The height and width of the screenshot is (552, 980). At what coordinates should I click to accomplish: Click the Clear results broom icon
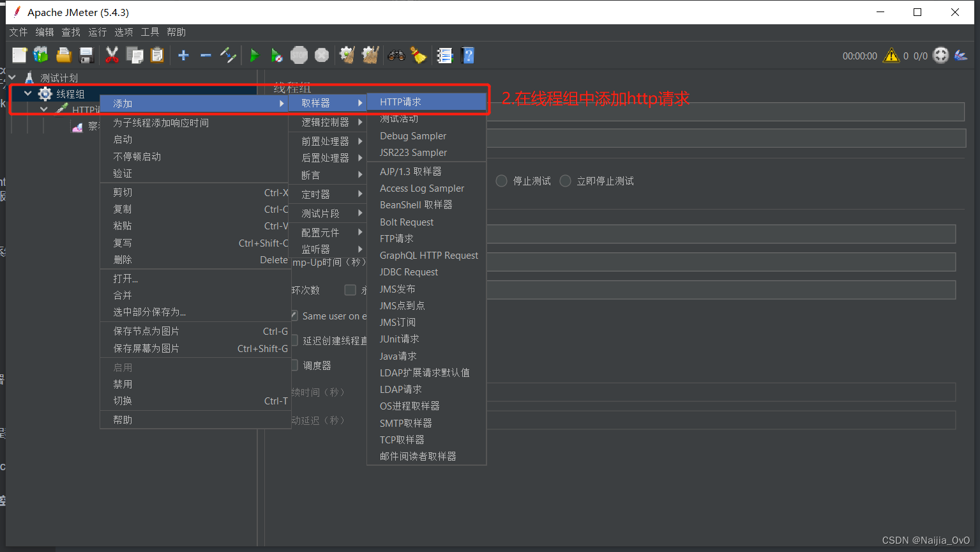pyautogui.click(x=347, y=56)
